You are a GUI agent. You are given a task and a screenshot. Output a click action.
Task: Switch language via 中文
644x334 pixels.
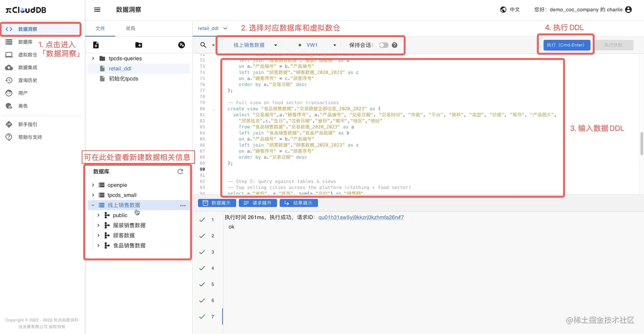[x=515, y=9]
